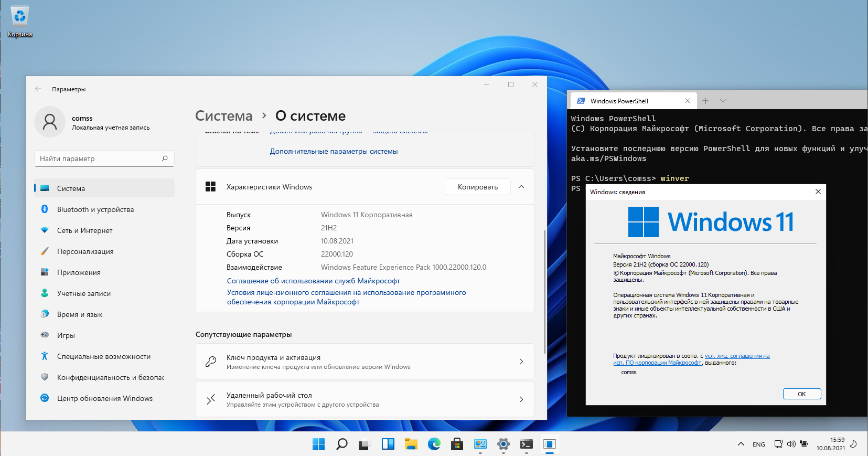Screen dimensions: 868x456
Task: Open Корзина on the desktop
Action: [x=20, y=22]
